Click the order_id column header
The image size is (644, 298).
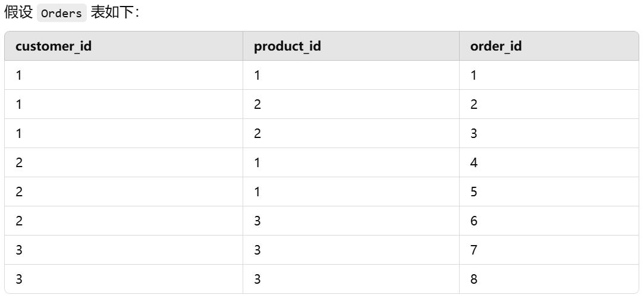coord(495,46)
